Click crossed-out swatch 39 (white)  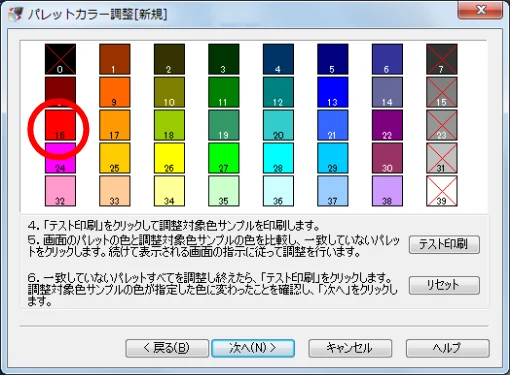[442, 191]
